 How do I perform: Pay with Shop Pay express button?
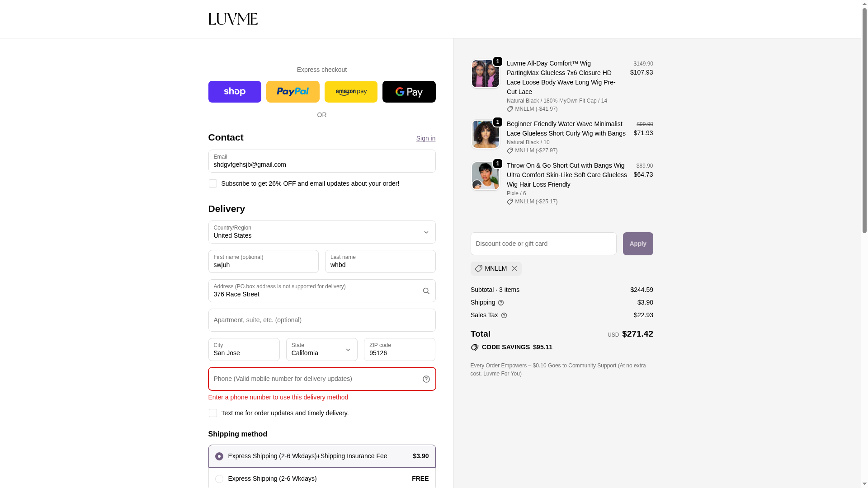click(x=235, y=92)
